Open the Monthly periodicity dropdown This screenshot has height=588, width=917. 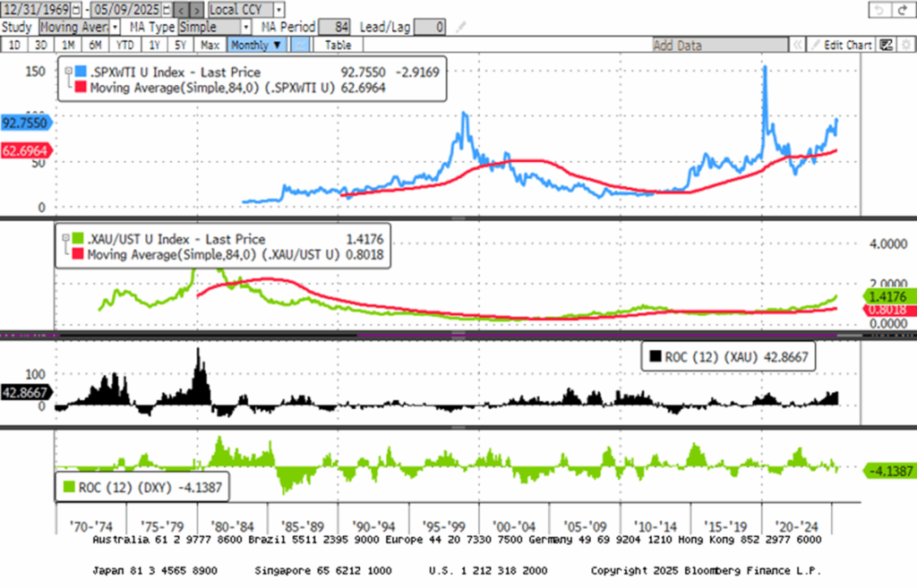(x=257, y=45)
